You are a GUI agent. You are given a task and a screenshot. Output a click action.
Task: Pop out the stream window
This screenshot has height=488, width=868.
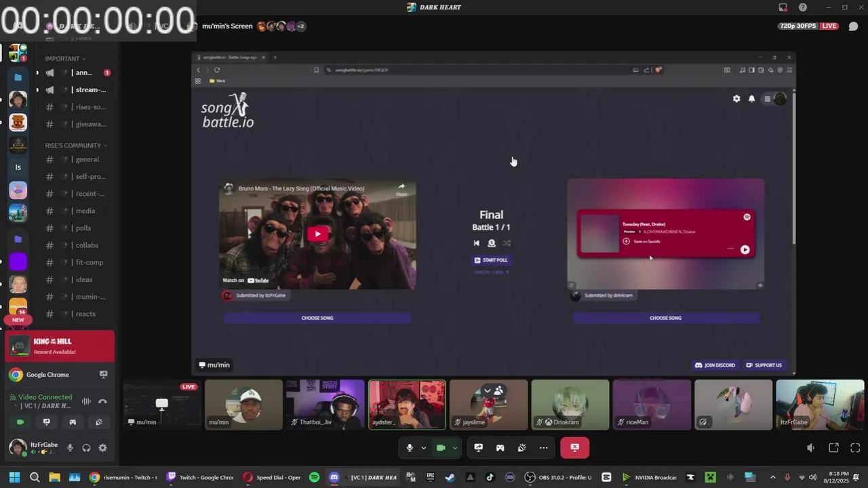point(833,448)
